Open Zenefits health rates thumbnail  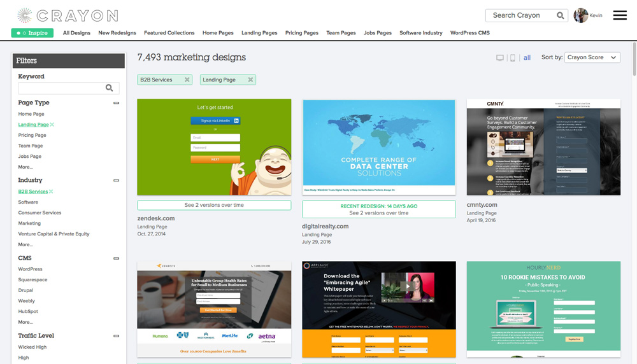click(214, 309)
